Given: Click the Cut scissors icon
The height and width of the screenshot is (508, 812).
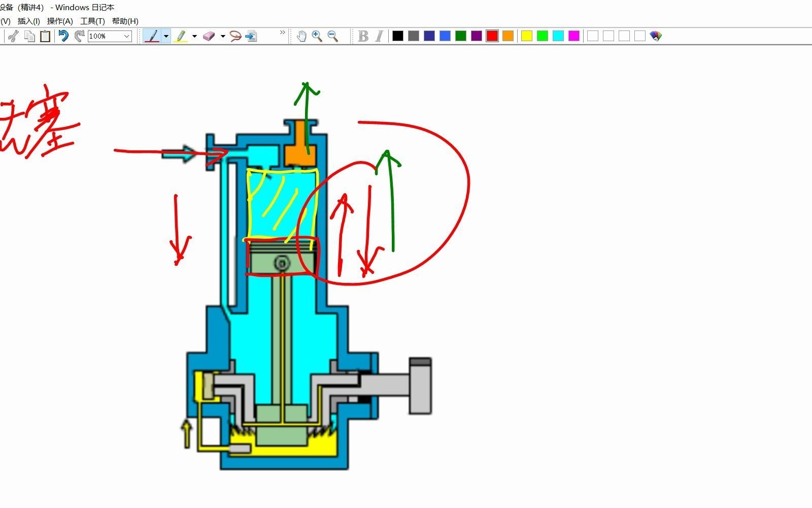Looking at the screenshot, I should point(14,36).
